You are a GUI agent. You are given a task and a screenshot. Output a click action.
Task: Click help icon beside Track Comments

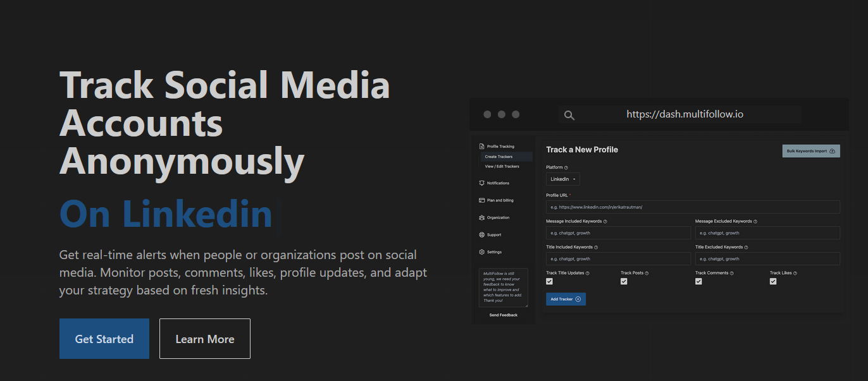[732, 273]
